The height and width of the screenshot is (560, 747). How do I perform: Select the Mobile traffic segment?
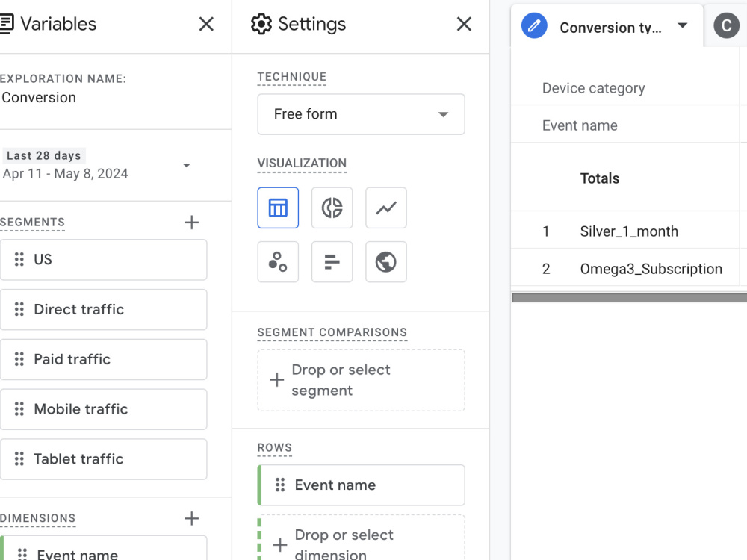(x=103, y=409)
